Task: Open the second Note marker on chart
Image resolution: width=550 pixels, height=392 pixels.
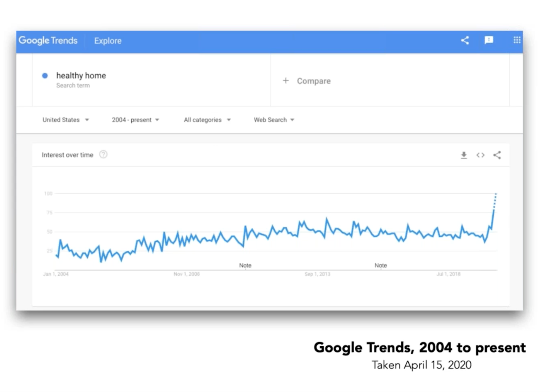Action: pyautogui.click(x=381, y=265)
